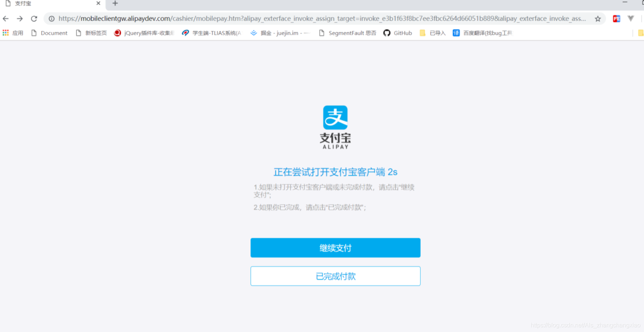Open the 新标签页 bookmark
This screenshot has height=332, width=644.
pos(91,33)
